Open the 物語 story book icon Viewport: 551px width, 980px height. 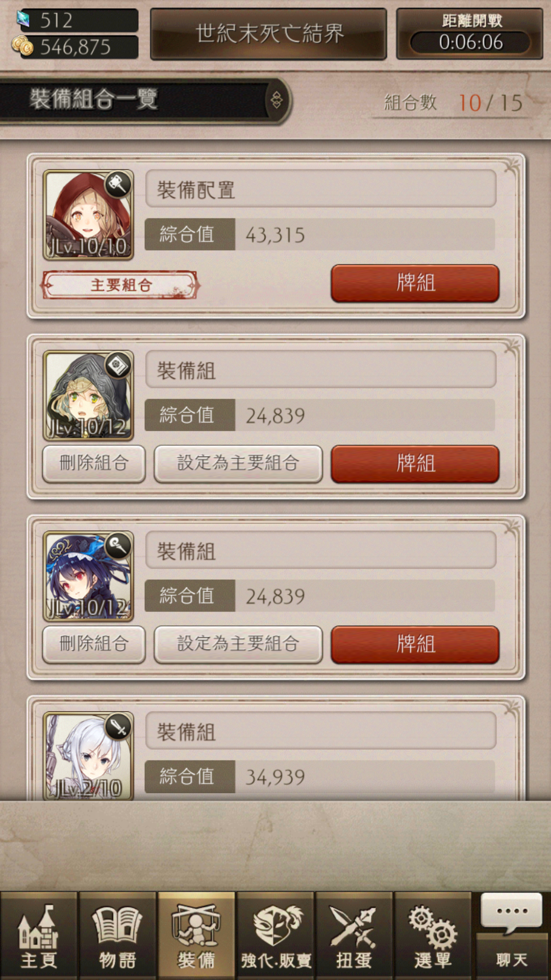point(117,936)
